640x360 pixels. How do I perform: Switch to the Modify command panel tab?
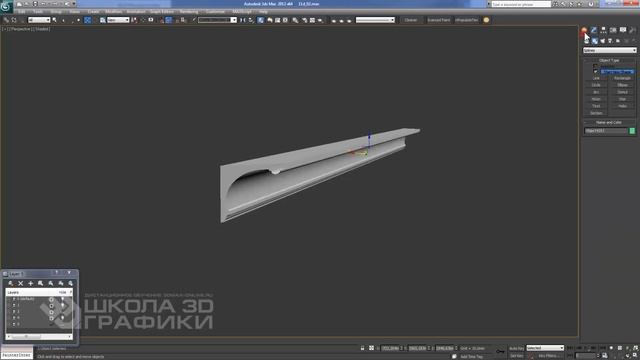[x=593, y=30]
